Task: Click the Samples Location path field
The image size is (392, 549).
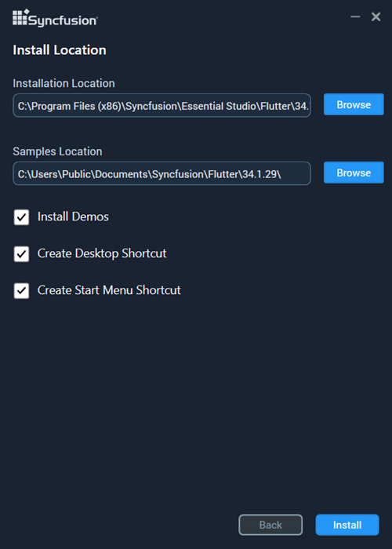Action: point(162,173)
